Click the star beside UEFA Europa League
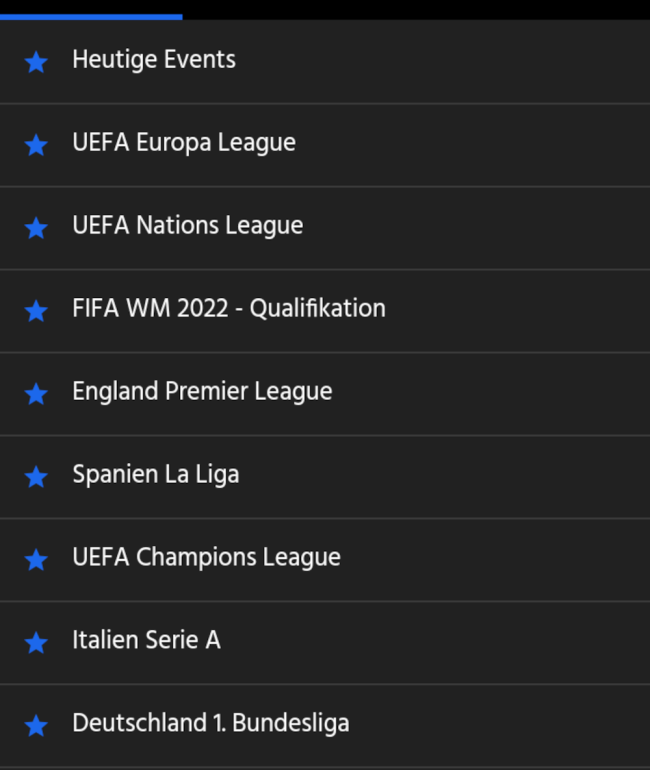This screenshot has height=770, width=650. 36,145
